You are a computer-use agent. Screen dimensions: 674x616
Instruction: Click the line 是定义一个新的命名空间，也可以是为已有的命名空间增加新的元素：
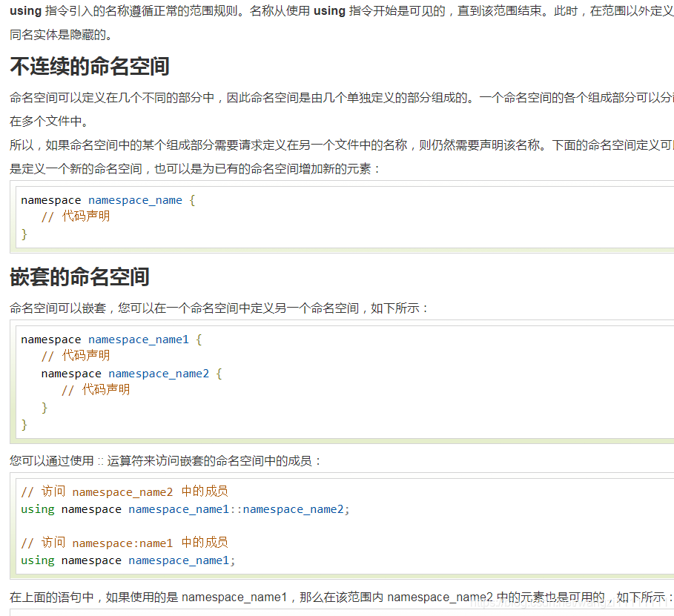(x=195, y=168)
